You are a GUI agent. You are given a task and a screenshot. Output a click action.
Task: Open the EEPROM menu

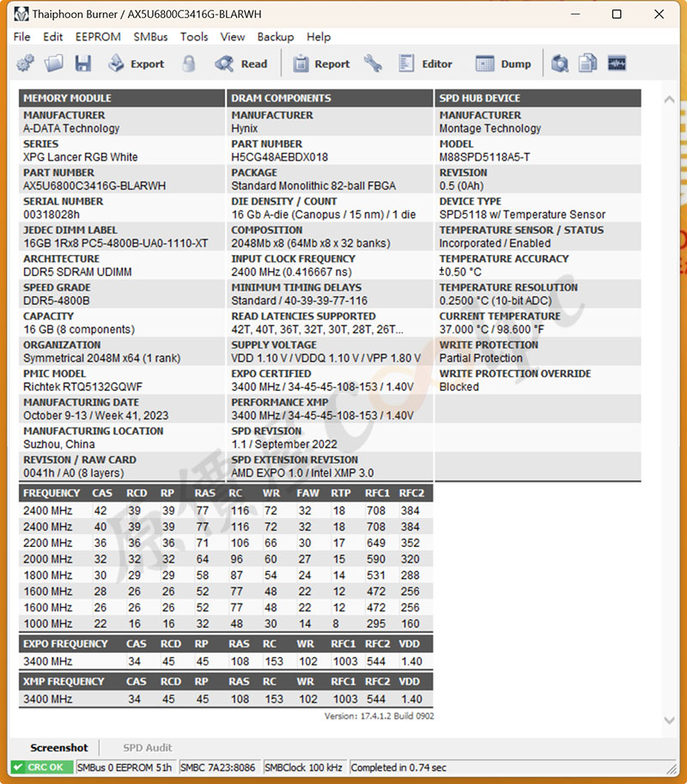(x=98, y=37)
